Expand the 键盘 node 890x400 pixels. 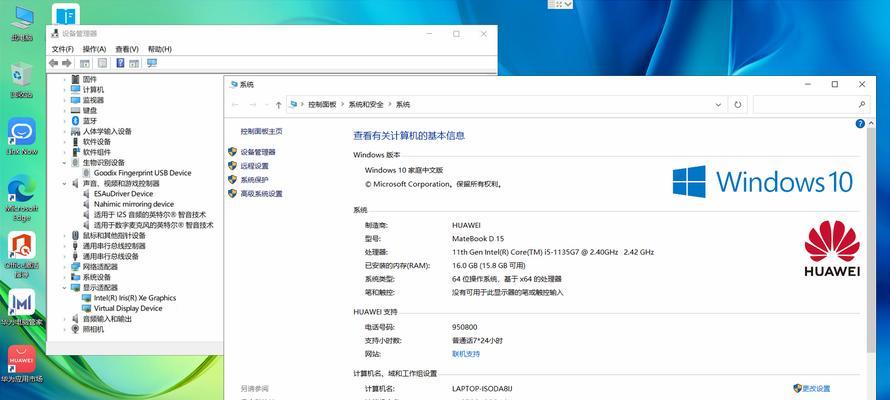[65, 110]
